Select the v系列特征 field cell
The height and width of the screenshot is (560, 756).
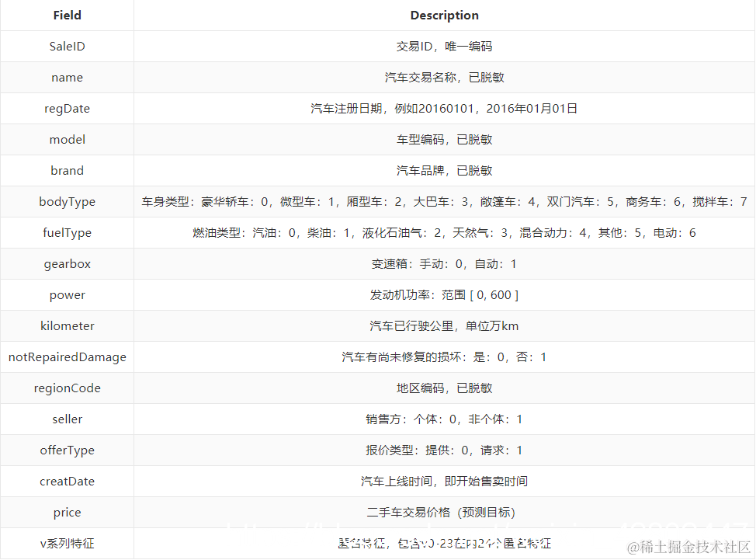tap(67, 544)
